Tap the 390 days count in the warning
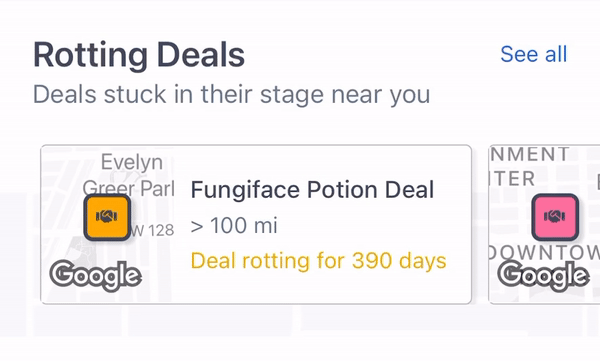600x363 pixels. pyautogui.click(x=399, y=261)
